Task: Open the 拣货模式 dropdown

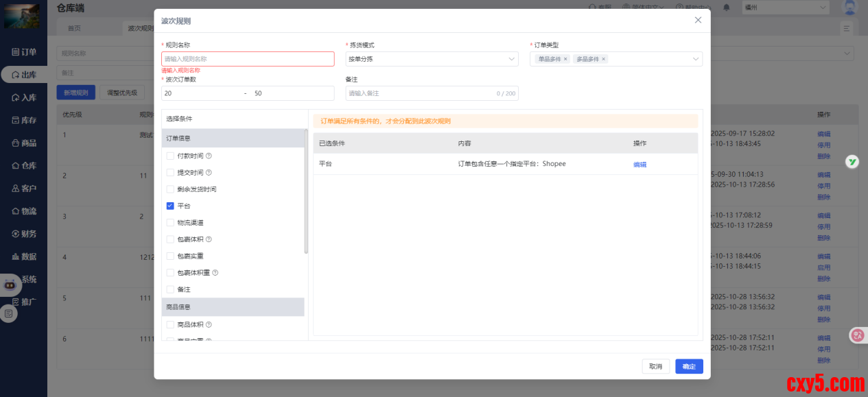Action: (432, 59)
